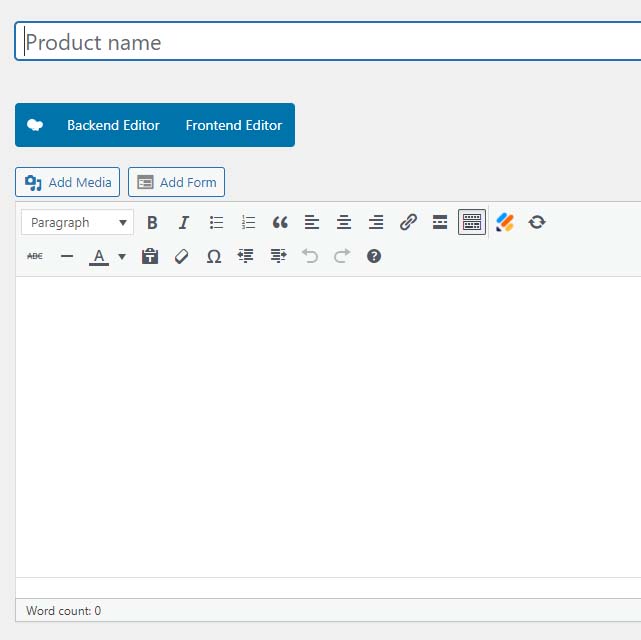
Task: Apply blockquote formatting
Action: point(280,223)
